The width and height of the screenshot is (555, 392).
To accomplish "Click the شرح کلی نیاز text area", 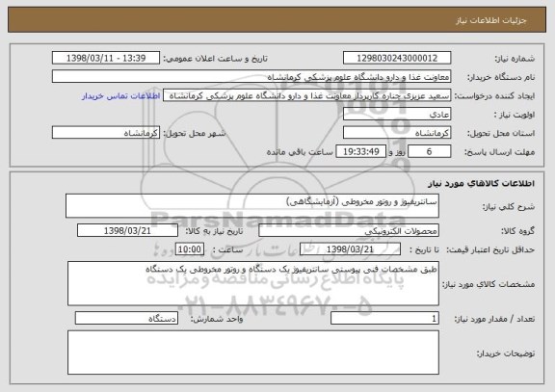I will (252, 206).
